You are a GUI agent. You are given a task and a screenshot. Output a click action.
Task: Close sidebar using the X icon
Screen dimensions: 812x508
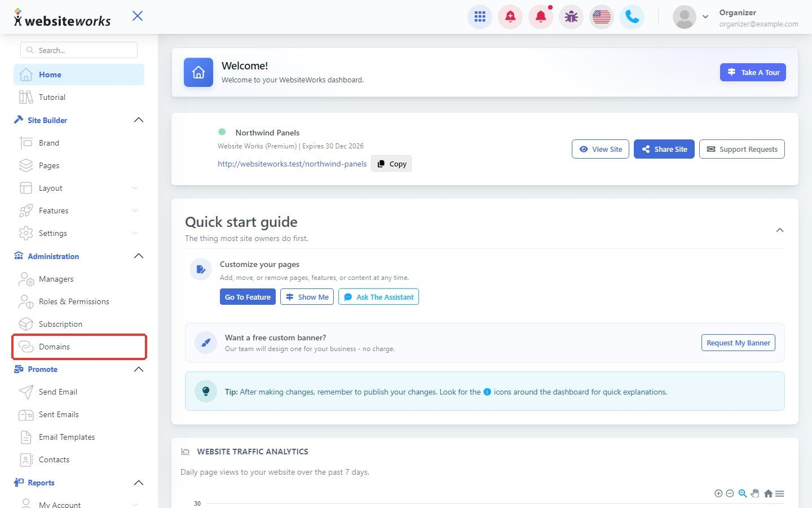coord(138,16)
